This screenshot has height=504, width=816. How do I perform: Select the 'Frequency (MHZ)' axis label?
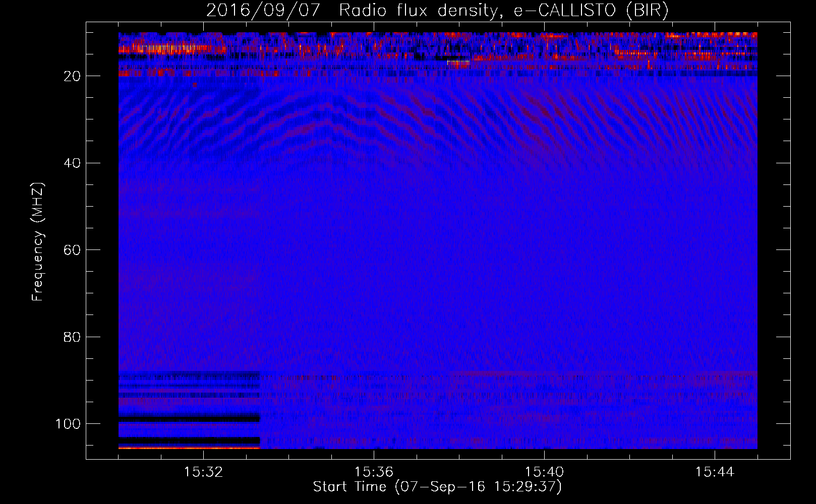click(38, 242)
